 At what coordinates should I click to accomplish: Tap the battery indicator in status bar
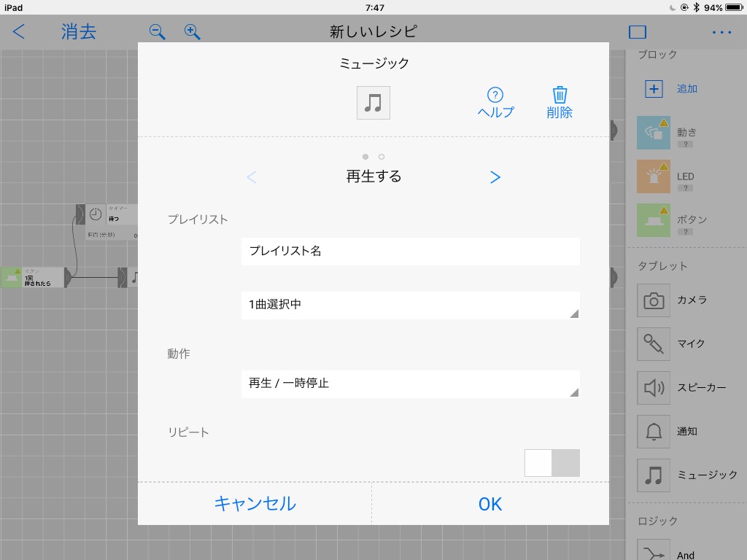[x=734, y=7]
